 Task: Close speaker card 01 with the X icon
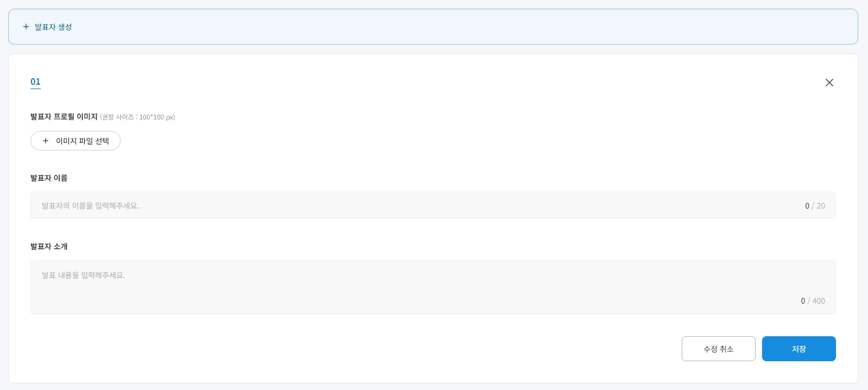[829, 83]
